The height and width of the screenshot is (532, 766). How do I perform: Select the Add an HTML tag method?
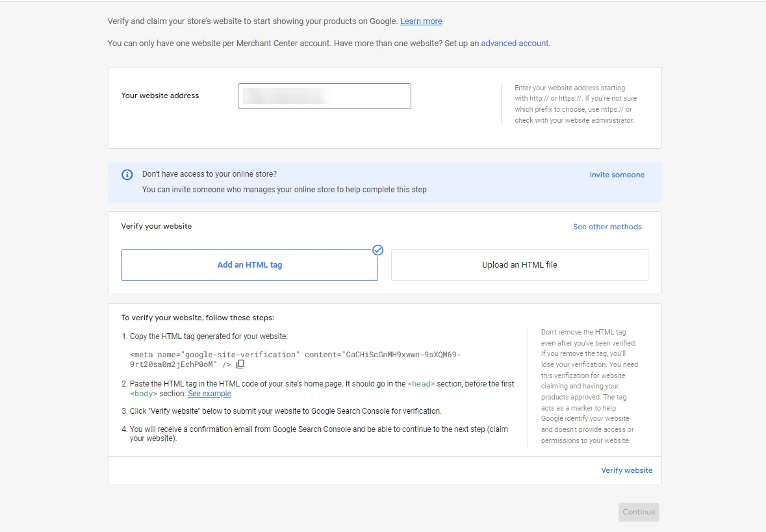tap(249, 265)
